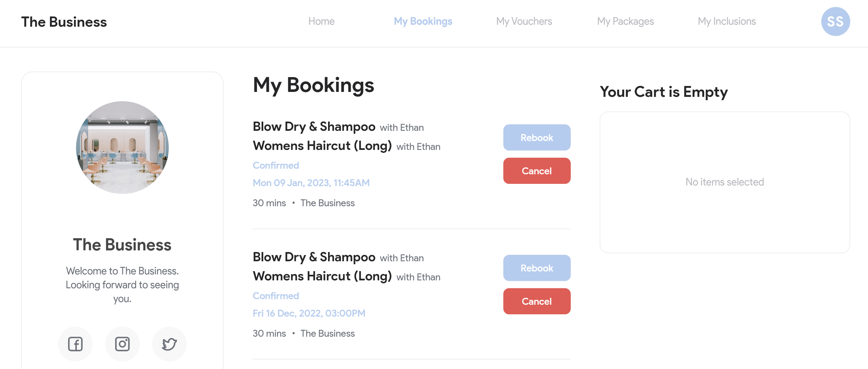Click 'Womens Haircut (Long)' in the December booking
This screenshot has width=868, height=369.
[322, 276]
